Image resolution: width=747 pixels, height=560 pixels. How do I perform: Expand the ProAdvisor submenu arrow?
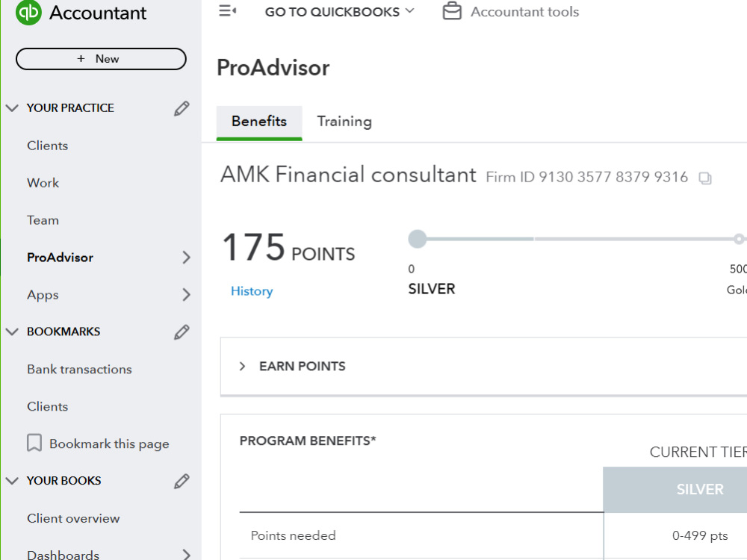pyautogui.click(x=186, y=258)
